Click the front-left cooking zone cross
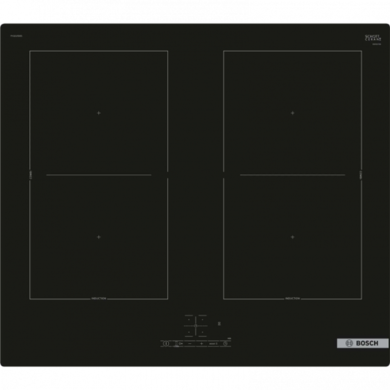 pyautogui.click(x=99, y=237)
